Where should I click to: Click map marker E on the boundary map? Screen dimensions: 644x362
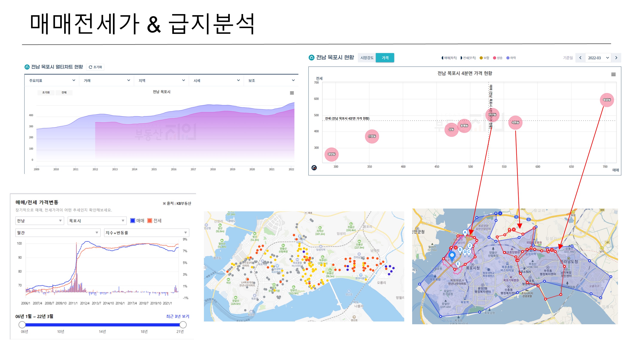pyautogui.click(x=458, y=264)
